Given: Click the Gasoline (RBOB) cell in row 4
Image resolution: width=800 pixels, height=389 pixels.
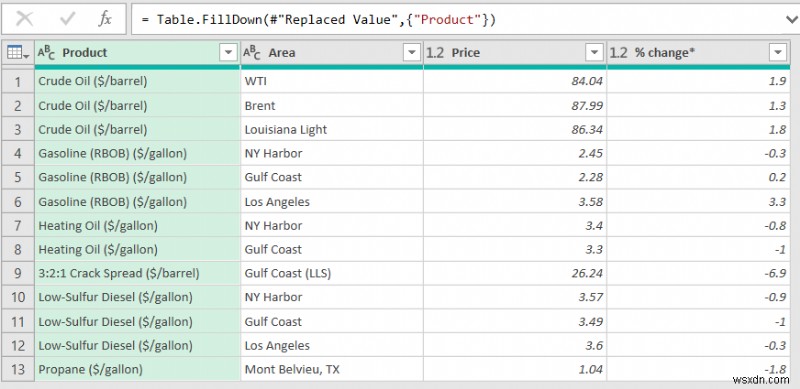Looking at the screenshot, I should tap(138, 153).
